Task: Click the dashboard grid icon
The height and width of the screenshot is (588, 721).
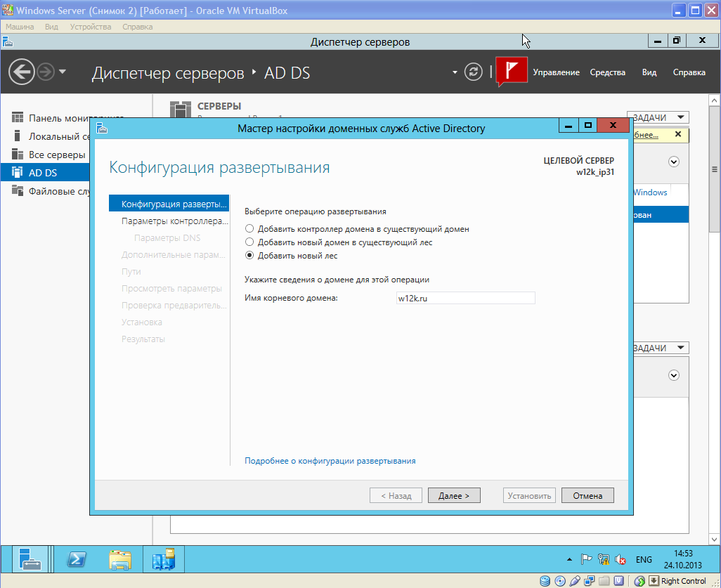Action: pyautogui.click(x=18, y=118)
